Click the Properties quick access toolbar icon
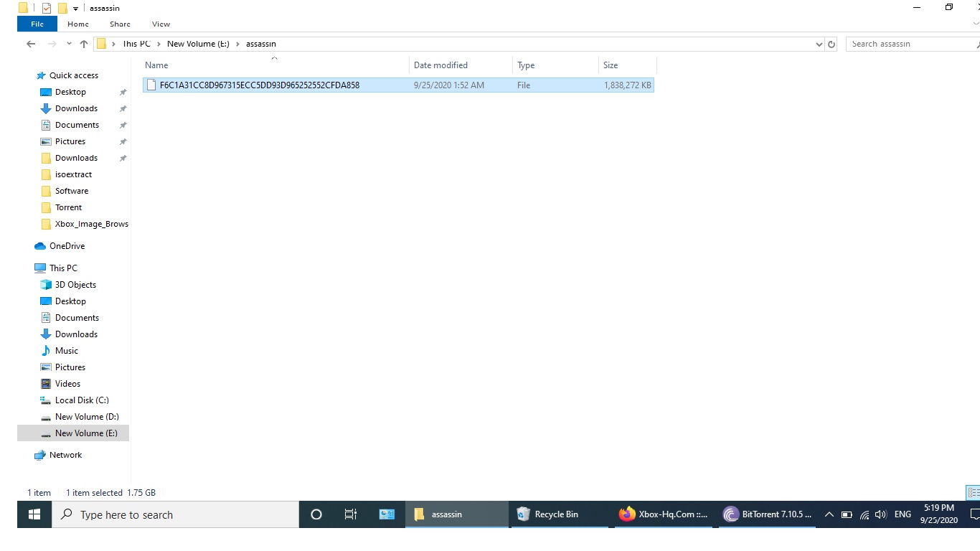The height and width of the screenshot is (551, 980). pos(47,8)
